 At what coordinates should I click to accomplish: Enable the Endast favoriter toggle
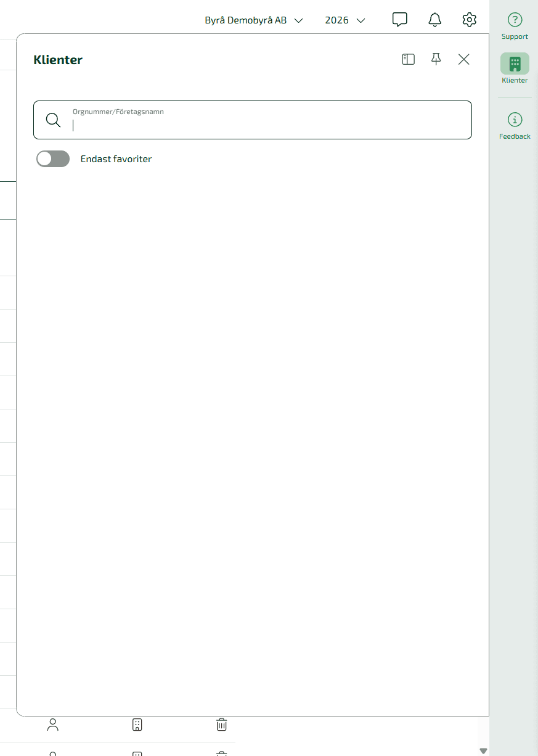click(x=53, y=159)
